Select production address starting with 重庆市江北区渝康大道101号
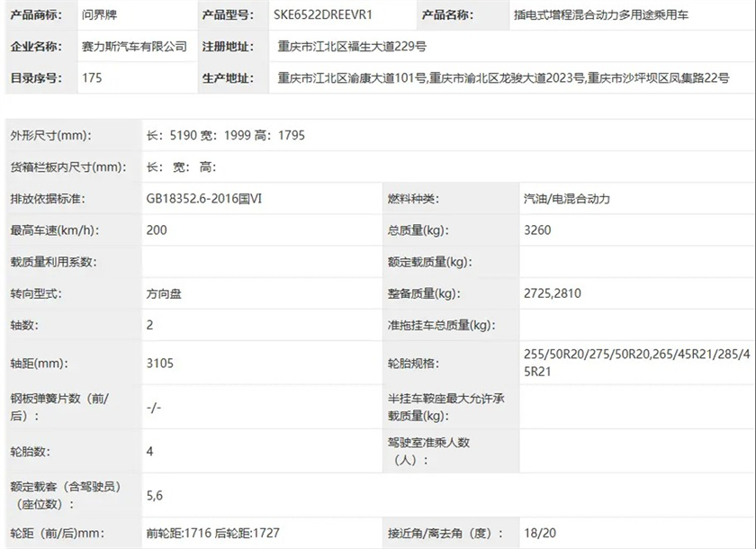 tap(503, 77)
